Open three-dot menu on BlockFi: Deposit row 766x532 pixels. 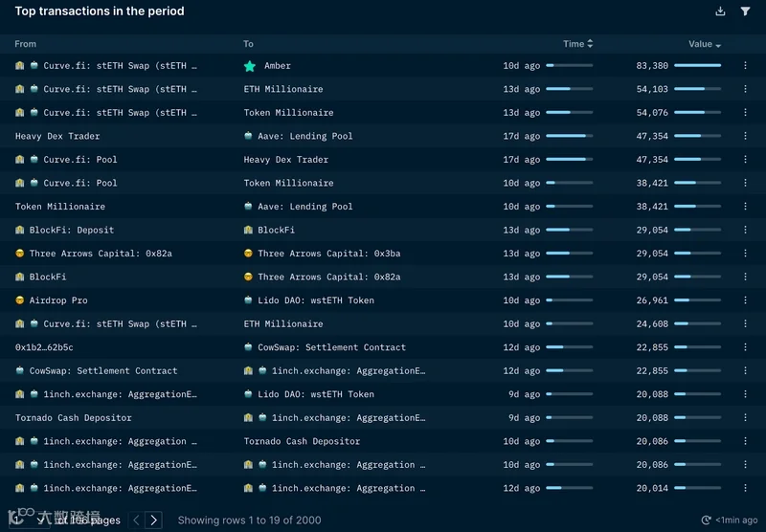[745, 230]
